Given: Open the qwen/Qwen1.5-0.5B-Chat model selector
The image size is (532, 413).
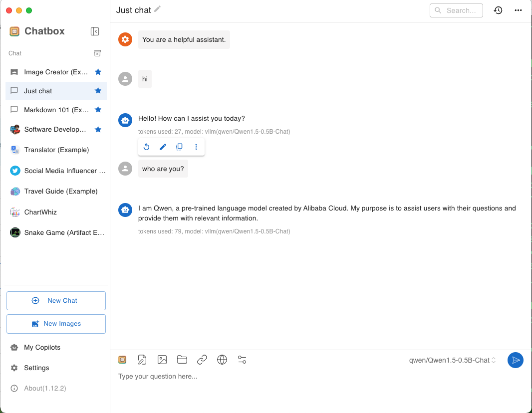Looking at the screenshot, I should point(452,360).
